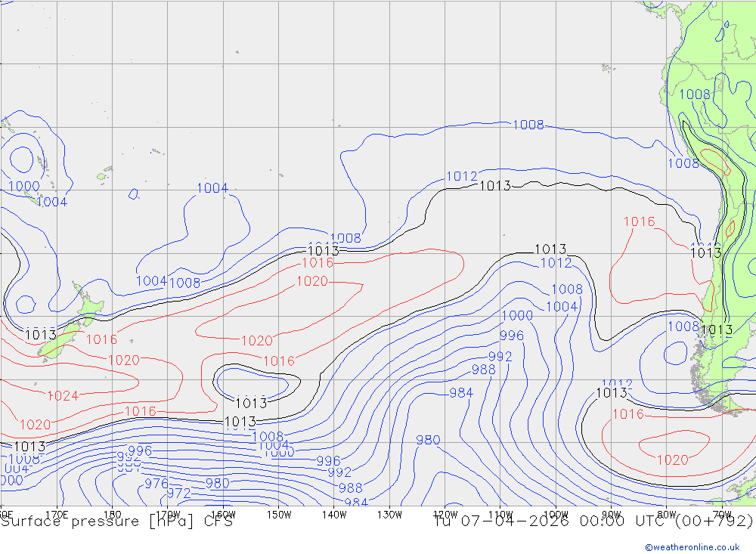
Task: Click New Zealand's South Island on the map
Action: (x=59, y=342)
